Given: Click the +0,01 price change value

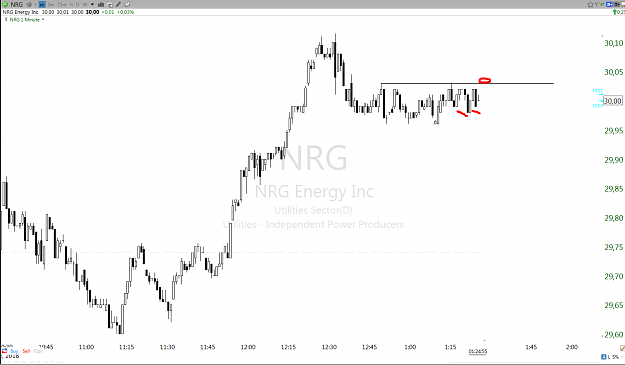Looking at the screenshot, I should 108,12.
